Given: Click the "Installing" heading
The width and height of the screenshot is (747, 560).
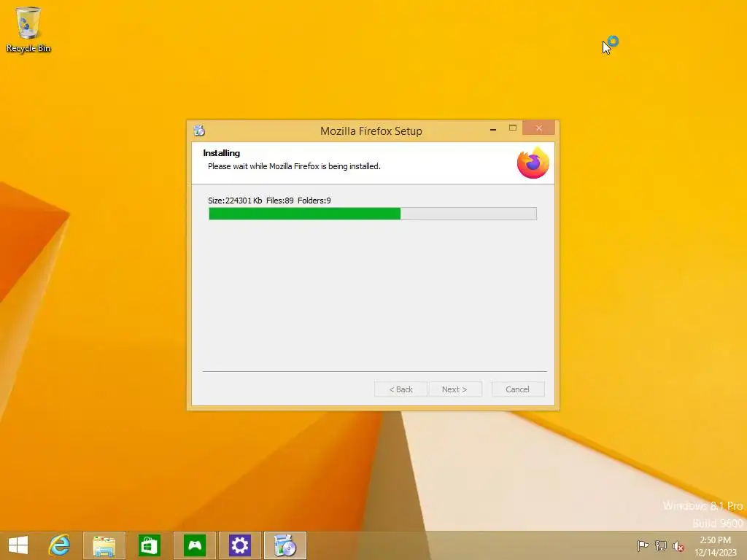Looking at the screenshot, I should tap(222, 153).
